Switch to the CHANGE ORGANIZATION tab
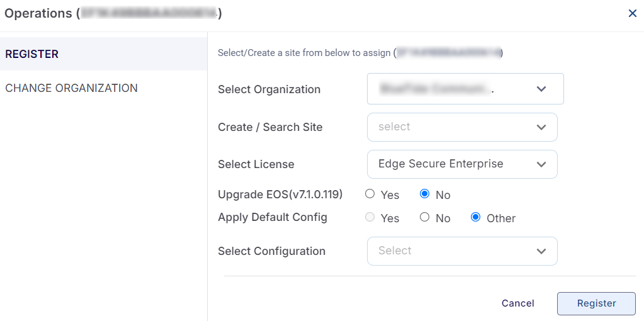Screen dimensions: 644x321 71,88
